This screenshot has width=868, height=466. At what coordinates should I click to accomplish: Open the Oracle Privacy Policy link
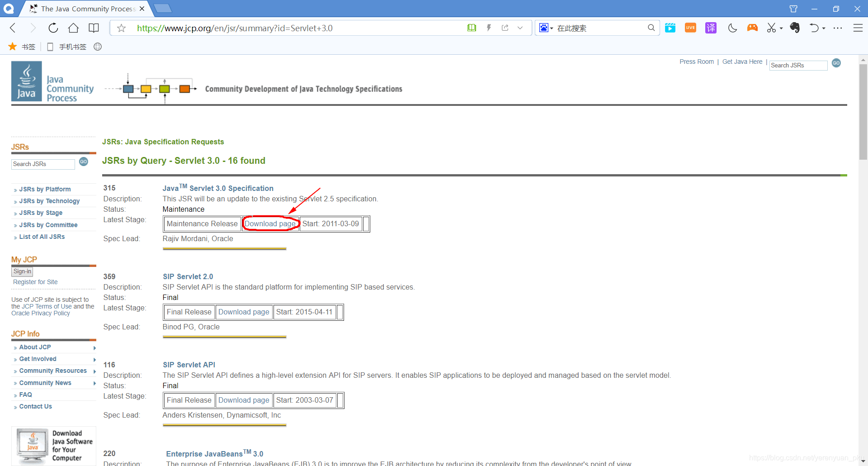pyautogui.click(x=41, y=313)
